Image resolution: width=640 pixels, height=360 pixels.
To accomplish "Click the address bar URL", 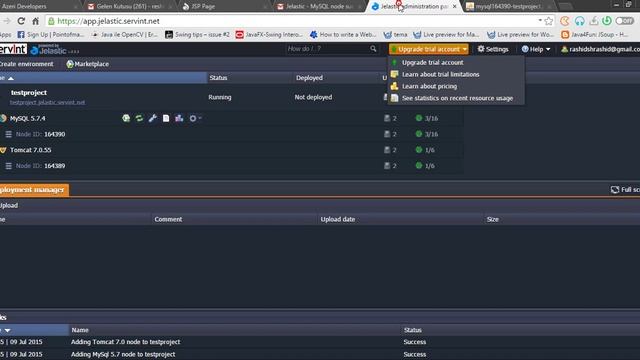I will tap(108, 21).
